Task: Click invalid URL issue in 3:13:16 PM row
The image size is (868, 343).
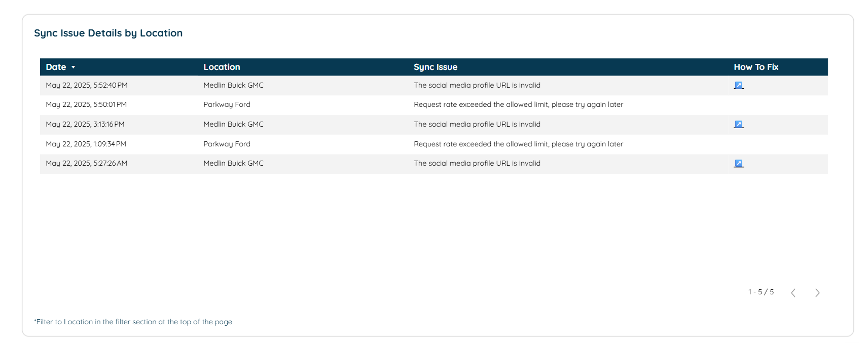Action: pyautogui.click(x=477, y=124)
